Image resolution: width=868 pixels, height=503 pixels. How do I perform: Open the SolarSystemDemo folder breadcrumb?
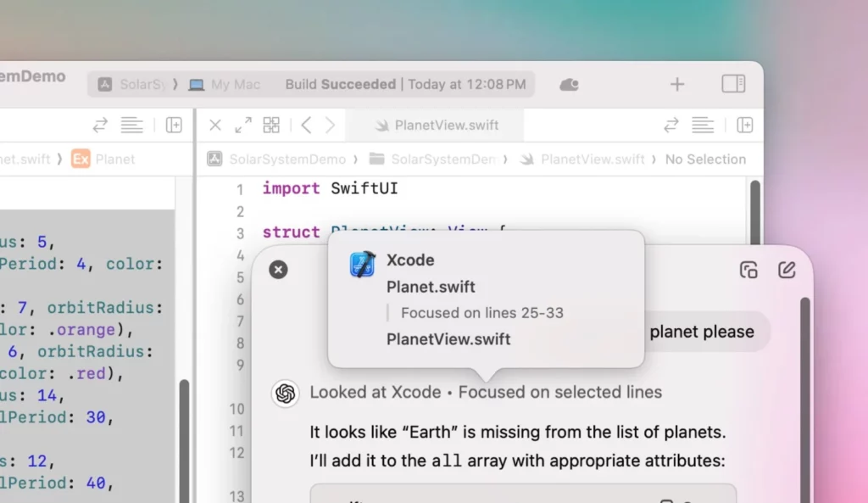click(x=433, y=159)
